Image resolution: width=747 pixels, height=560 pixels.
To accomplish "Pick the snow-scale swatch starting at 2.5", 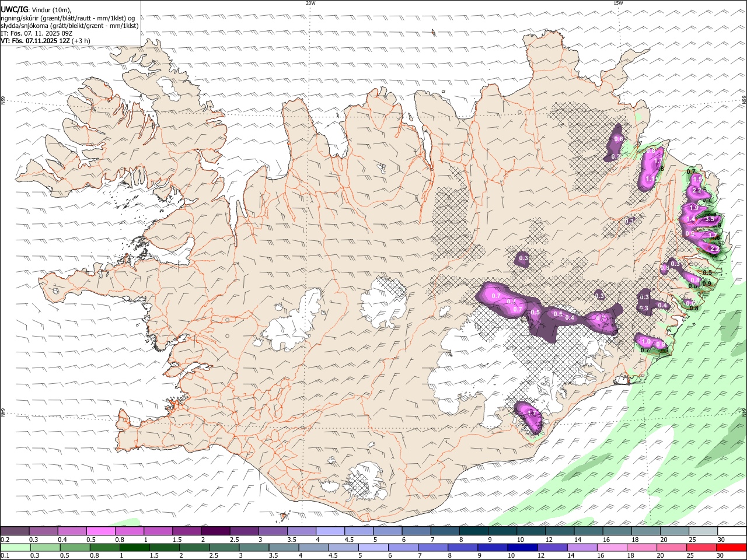I will (244, 531).
